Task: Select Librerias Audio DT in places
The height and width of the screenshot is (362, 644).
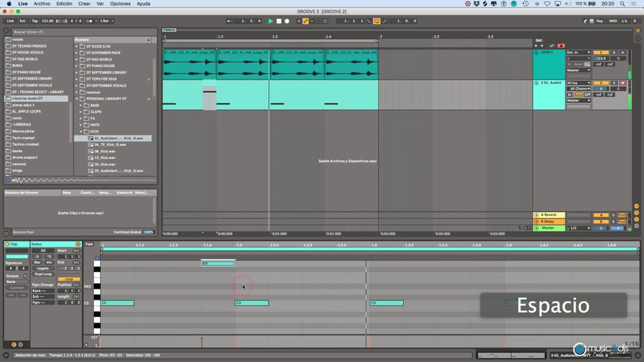Action: coord(36,99)
